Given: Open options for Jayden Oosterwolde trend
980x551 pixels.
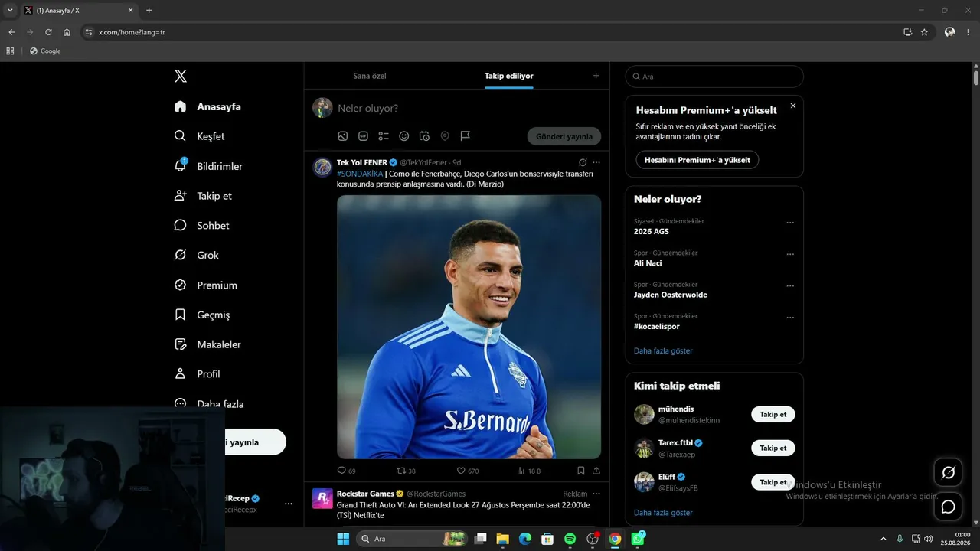Looking at the screenshot, I should coord(790,286).
